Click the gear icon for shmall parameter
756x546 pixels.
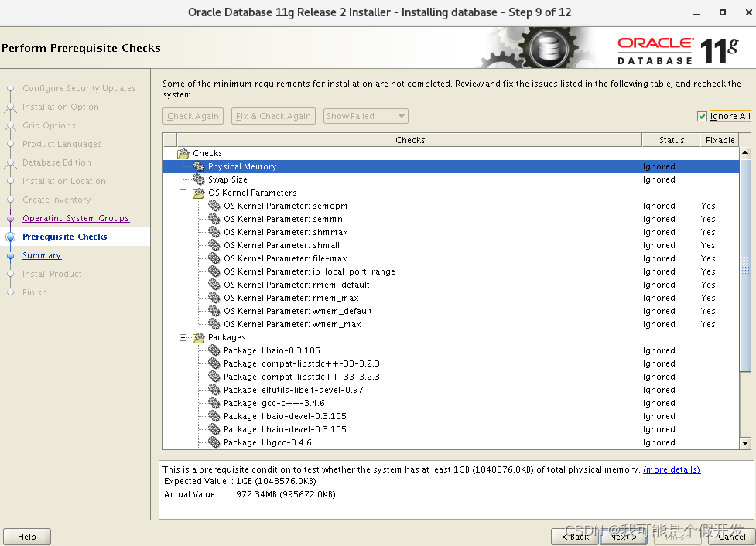pos(214,245)
